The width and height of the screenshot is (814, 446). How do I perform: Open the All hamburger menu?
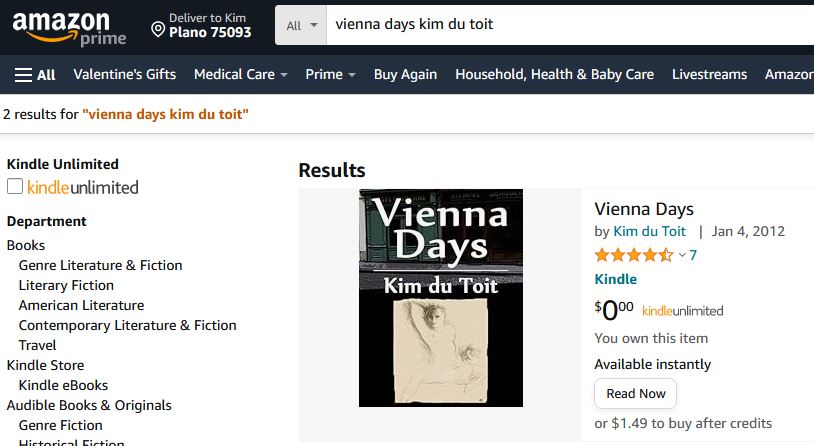pos(35,75)
